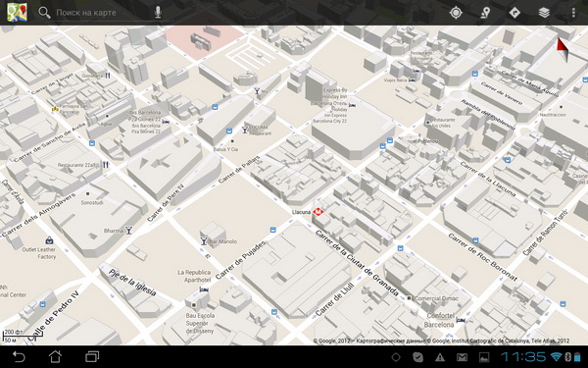Open the Gmail notification icon in status bar
The width and height of the screenshot is (588, 368).
[x=462, y=357]
